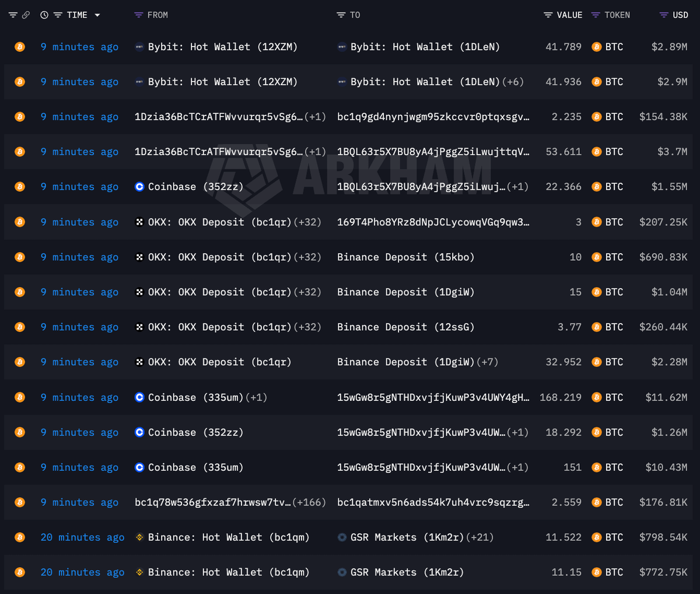
Task: Open recipient 15wGw8r5gNTHDxvjfjKuwP3v4UWY4gH… on 168.219 row
Action: (x=433, y=397)
